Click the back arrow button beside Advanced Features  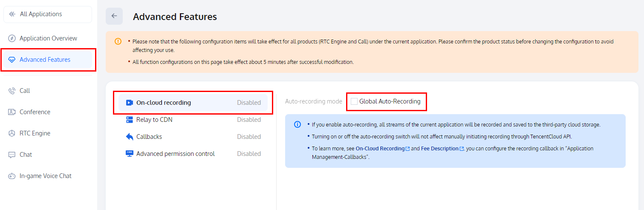point(114,16)
